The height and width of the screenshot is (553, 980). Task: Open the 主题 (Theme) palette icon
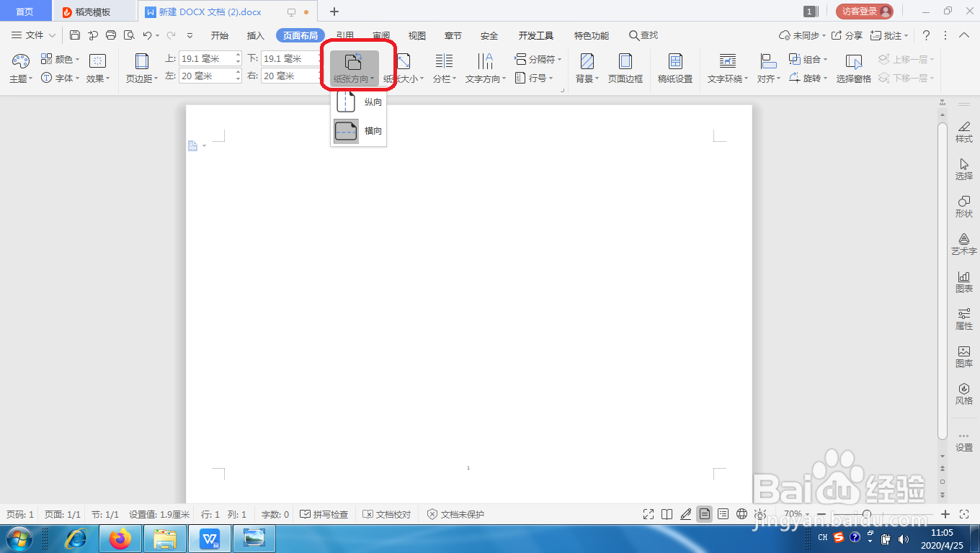pyautogui.click(x=21, y=61)
